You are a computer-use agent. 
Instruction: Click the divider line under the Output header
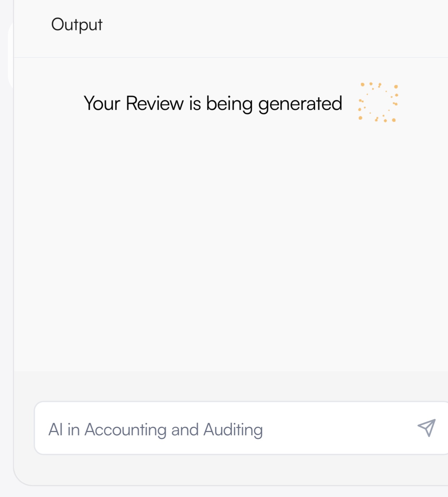(231, 57)
